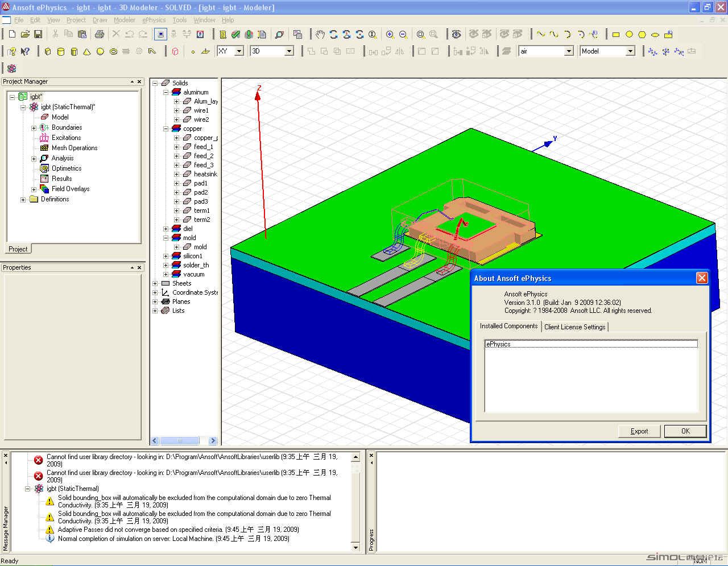The height and width of the screenshot is (566, 728).
Task: Select the wire1 object in model tree
Action: pyautogui.click(x=201, y=110)
